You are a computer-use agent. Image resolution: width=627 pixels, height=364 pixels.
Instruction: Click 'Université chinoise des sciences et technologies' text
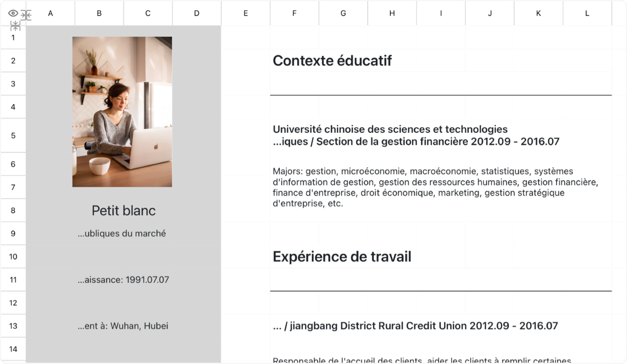390,129
